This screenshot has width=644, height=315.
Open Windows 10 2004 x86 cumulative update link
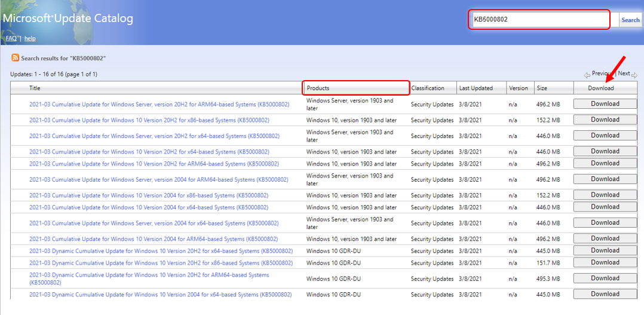click(149, 195)
